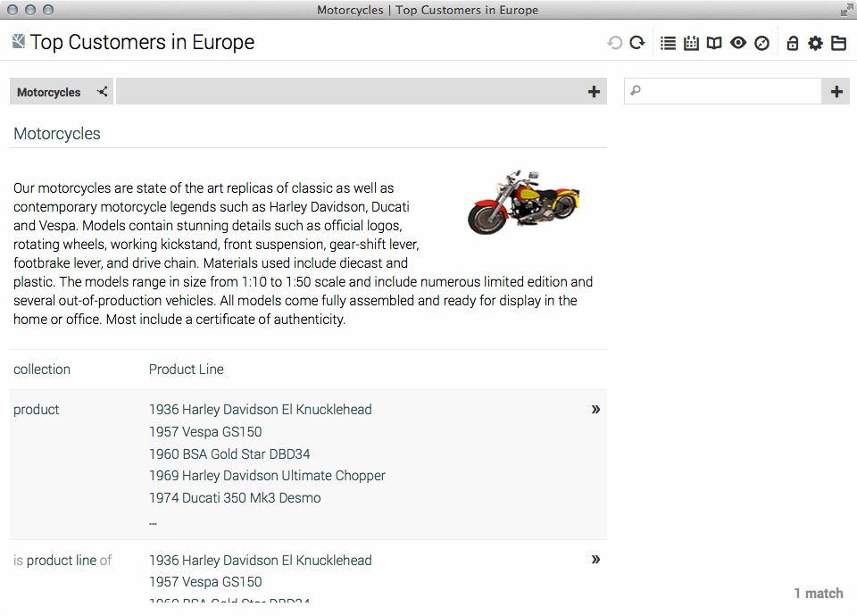The image size is (857, 616).
Task: Click the ellipsis below the product list
Action: [153, 523]
